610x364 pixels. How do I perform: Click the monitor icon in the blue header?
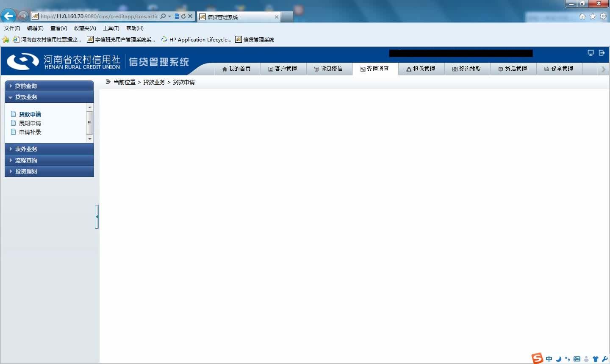(591, 53)
